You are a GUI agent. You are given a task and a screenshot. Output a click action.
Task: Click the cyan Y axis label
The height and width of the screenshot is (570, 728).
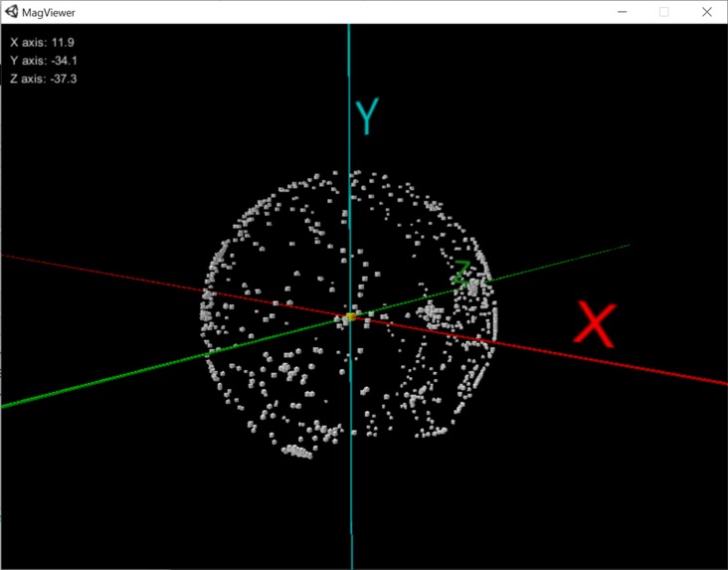(367, 115)
